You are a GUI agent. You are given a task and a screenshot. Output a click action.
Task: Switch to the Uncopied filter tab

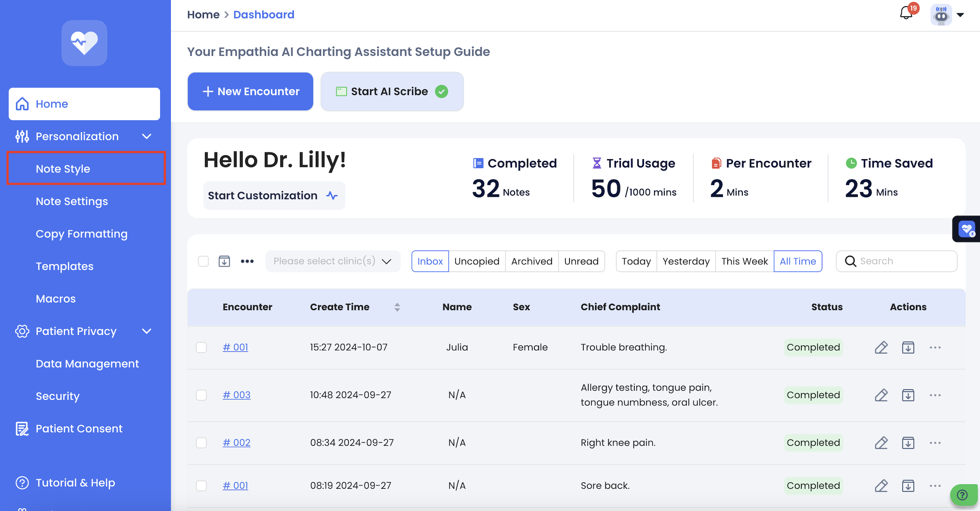477,261
